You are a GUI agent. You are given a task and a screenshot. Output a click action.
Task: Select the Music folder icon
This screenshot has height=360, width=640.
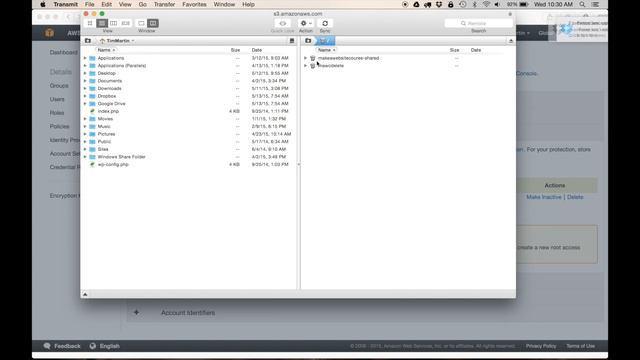(92, 127)
